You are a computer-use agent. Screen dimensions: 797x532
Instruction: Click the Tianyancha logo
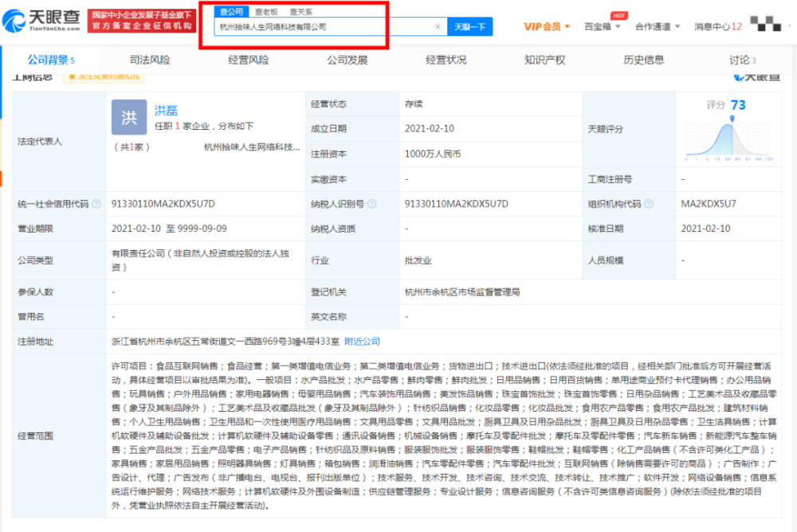click(x=41, y=21)
